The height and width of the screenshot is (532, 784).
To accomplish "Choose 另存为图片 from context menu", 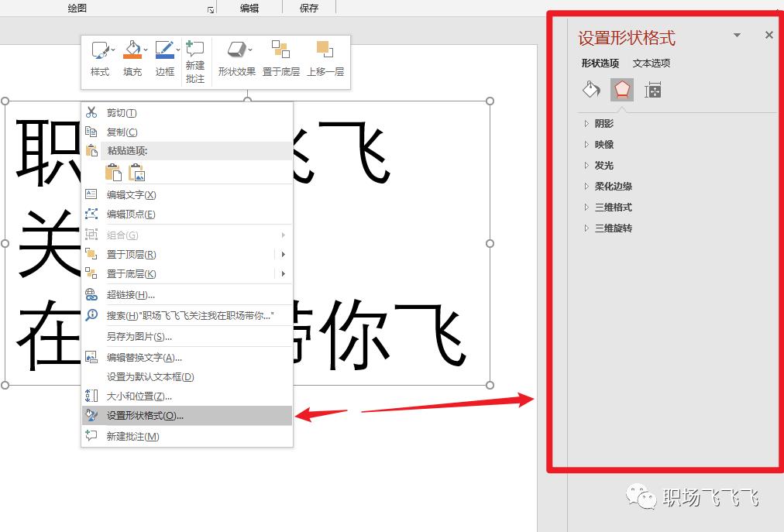I will click(x=139, y=337).
